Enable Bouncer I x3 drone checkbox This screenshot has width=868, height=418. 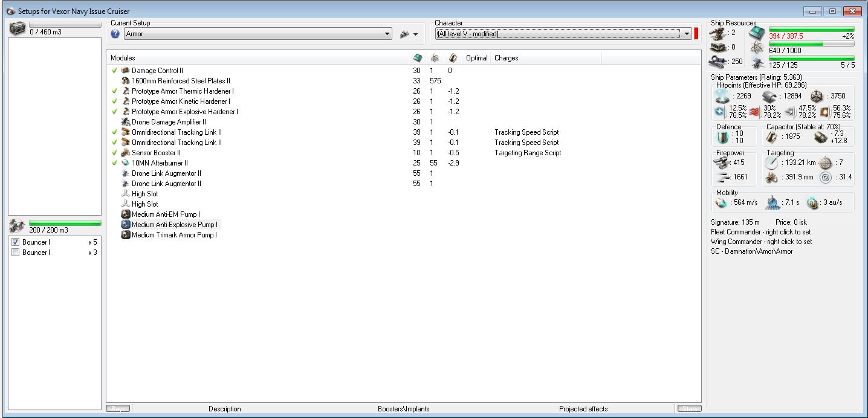[16, 252]
